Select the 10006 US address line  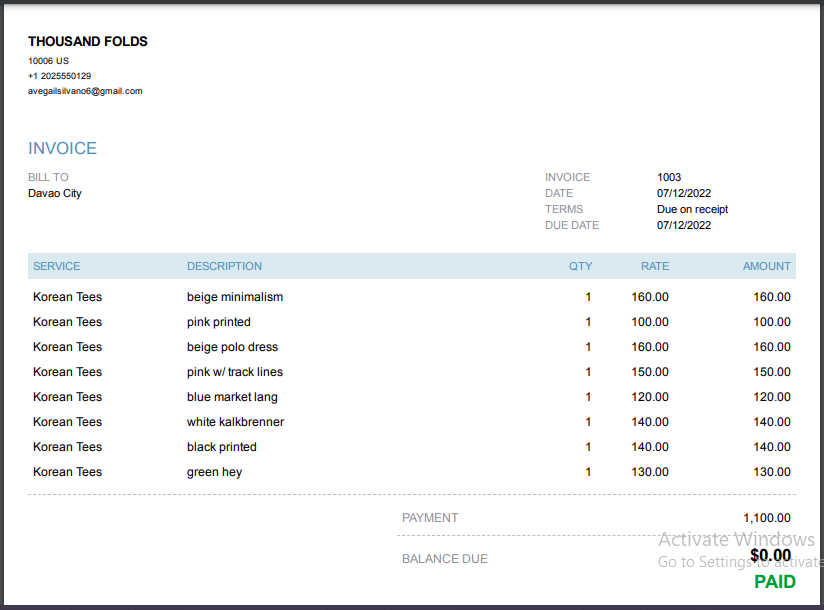pos(48,61)
